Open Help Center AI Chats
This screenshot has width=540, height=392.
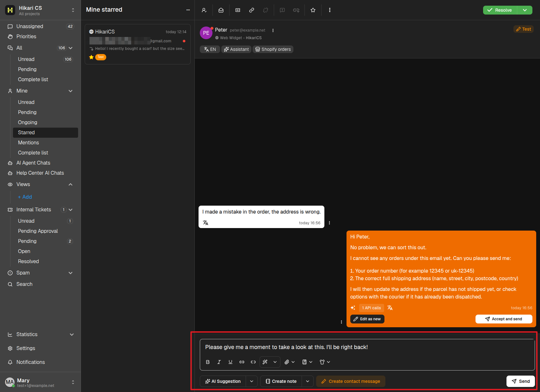click(x=40, y=173)
